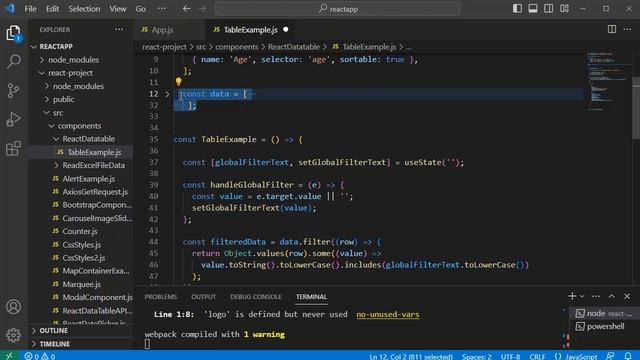Click the reactapp command center search box

(338, 9)
